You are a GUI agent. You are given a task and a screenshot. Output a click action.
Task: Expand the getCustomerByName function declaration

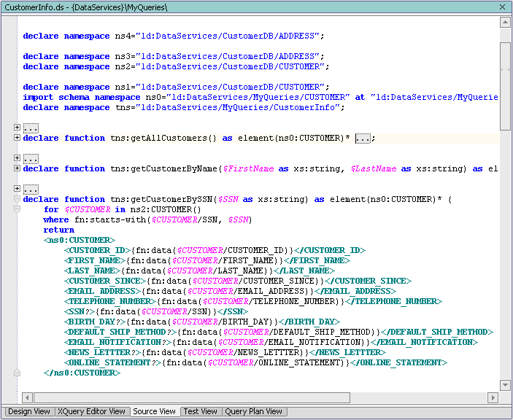[x=17, y=168]
